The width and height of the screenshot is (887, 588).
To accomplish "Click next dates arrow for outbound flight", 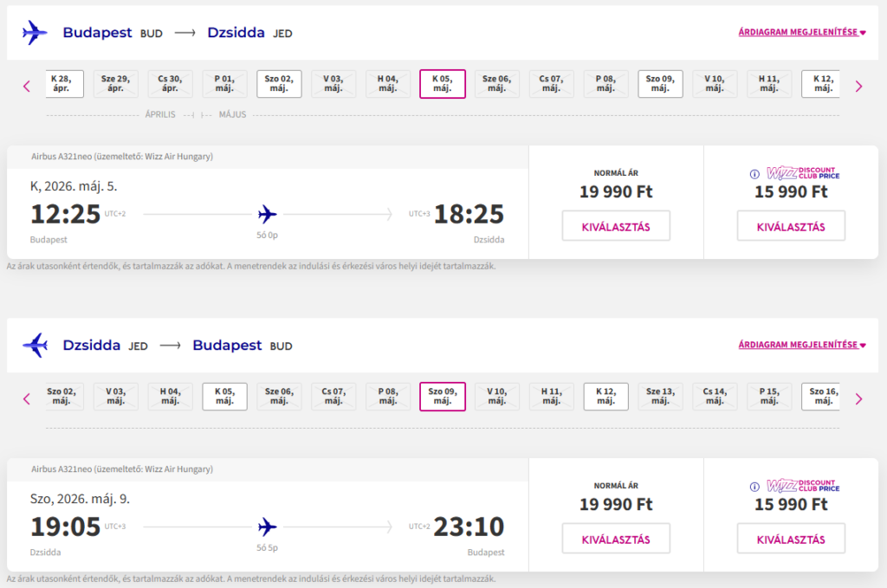I will click(858, 86).
